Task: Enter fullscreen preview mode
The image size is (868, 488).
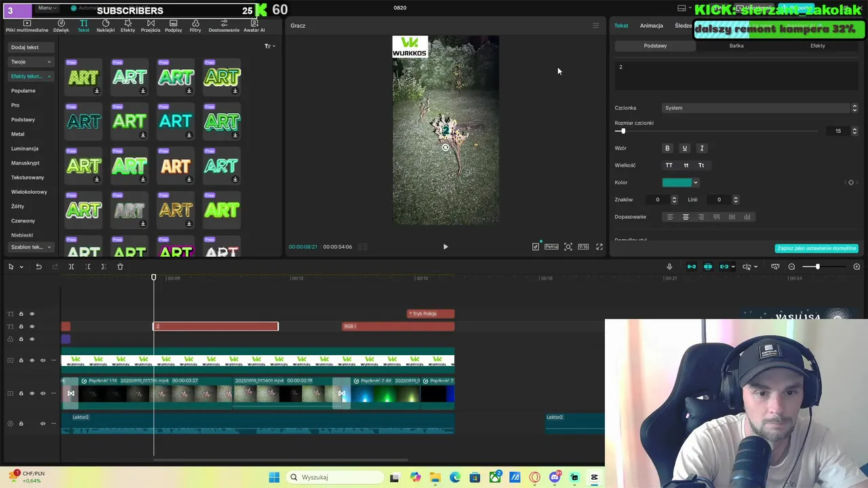Action: (599, 247)
